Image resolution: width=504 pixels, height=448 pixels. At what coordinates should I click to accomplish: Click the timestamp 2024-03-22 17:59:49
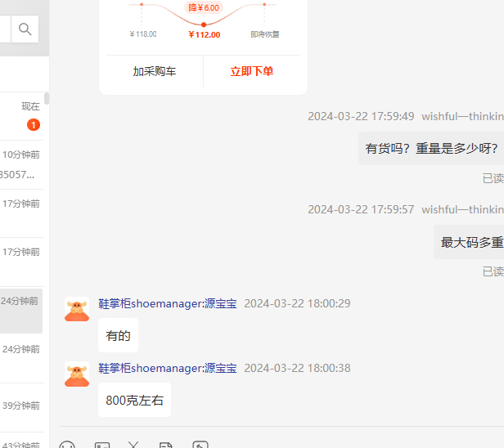click(x=361, y=116)
